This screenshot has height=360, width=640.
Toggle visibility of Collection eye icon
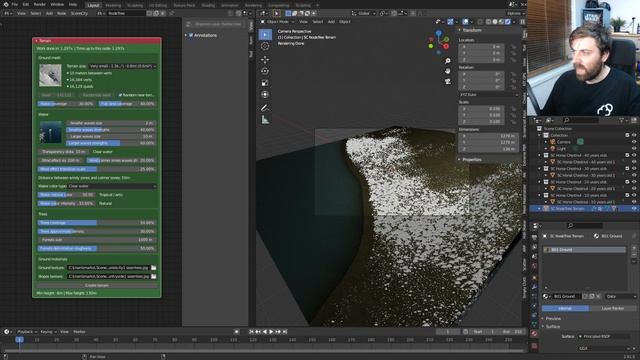(x=634, y=135)
